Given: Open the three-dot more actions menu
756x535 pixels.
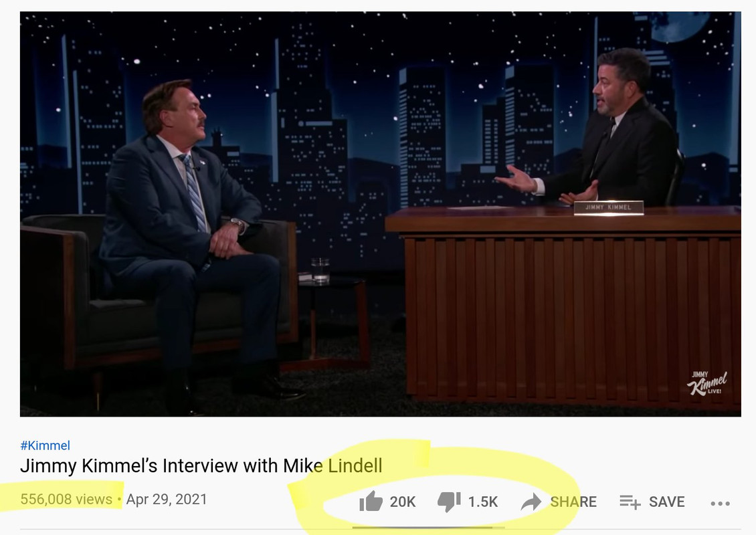Looking at the screenshot, I should point(720,503).
